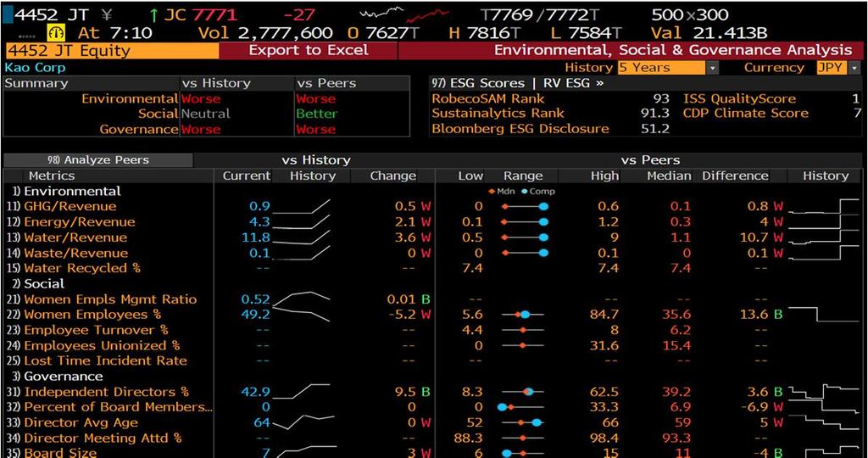The width and height of the screenshot is (868, 458).
Task: Open the Currency JPY dropdown arrow
Action: [x=856, y=68]
